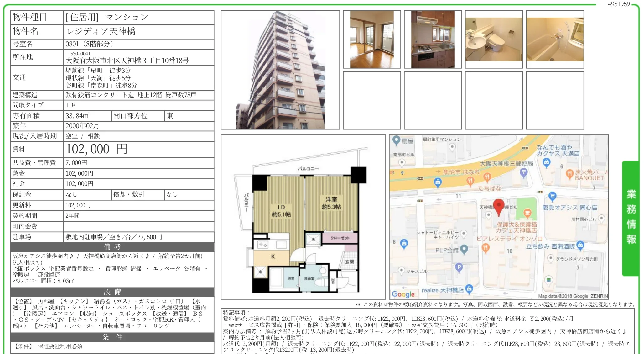Click the property name レジディア天神橋
Screen dimensions: 644x354
(101, 31)
